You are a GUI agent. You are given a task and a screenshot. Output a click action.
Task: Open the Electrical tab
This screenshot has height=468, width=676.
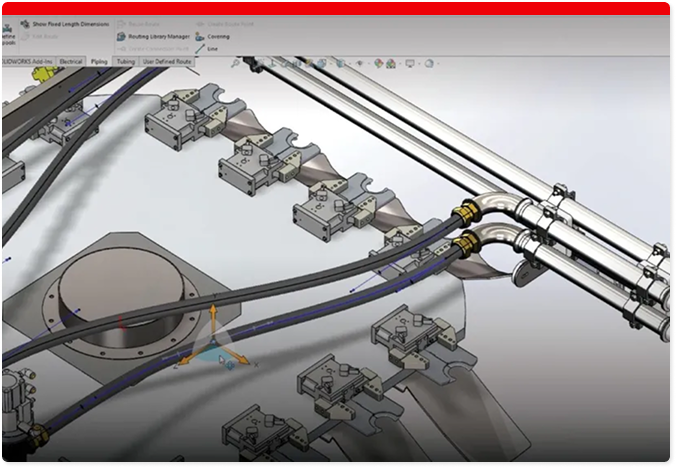pyautogui.click(x=70, y=61)
